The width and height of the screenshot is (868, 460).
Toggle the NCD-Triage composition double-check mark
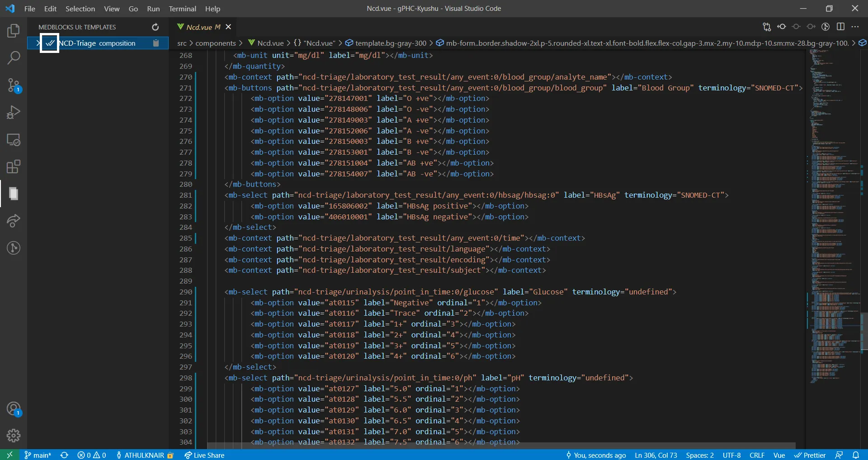[x=50, y=43]
